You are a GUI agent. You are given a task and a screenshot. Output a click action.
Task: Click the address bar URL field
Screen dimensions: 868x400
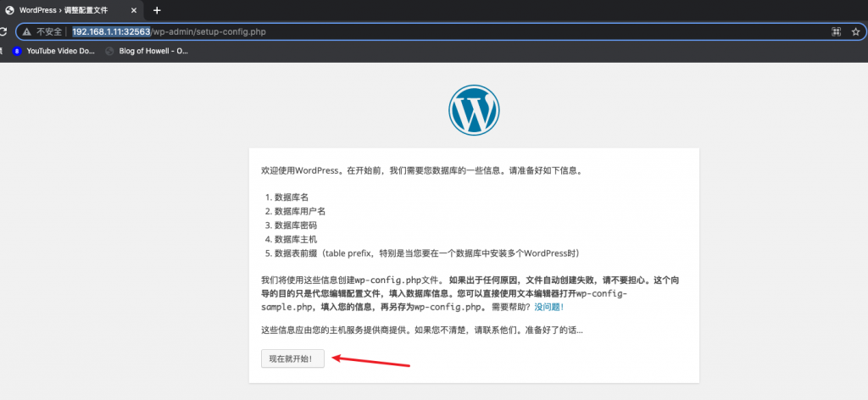click(440, 31)
